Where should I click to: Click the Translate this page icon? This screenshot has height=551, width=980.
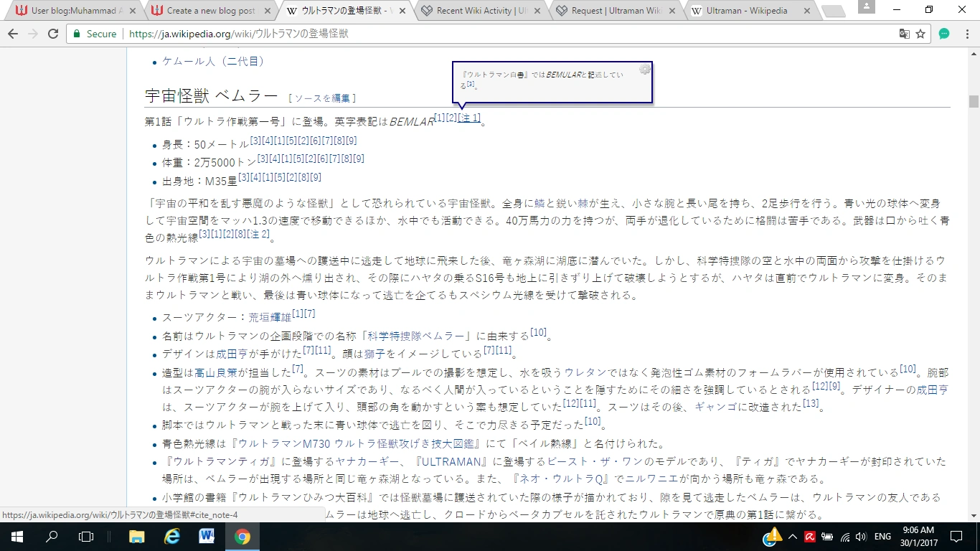905,34
